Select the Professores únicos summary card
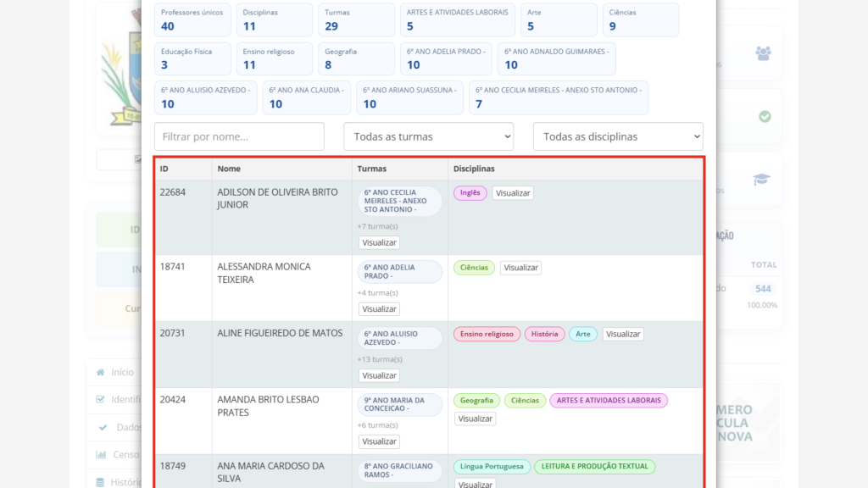Image resolution: width=868 pixels, height=488 pixels. (192, 19)
